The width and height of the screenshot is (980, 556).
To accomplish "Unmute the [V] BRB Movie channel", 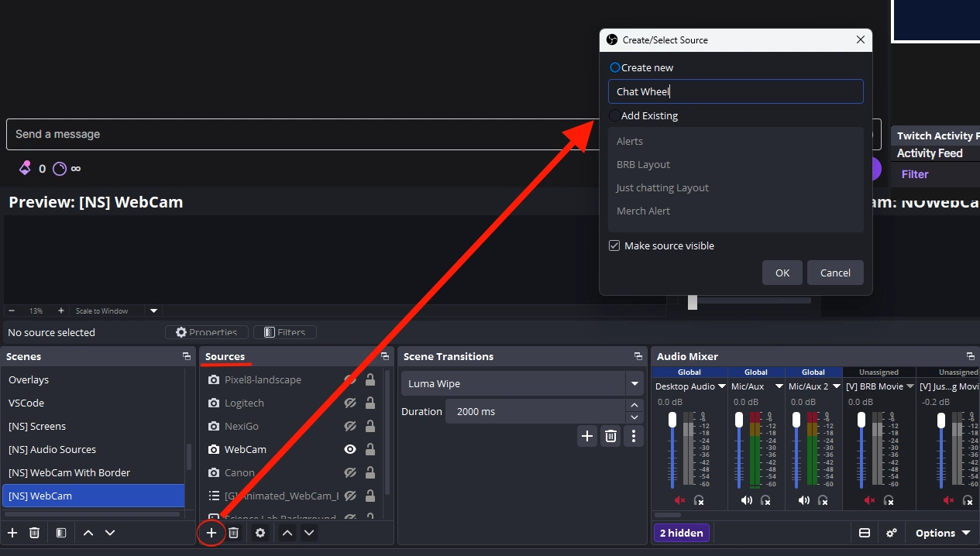I will 869,501.
